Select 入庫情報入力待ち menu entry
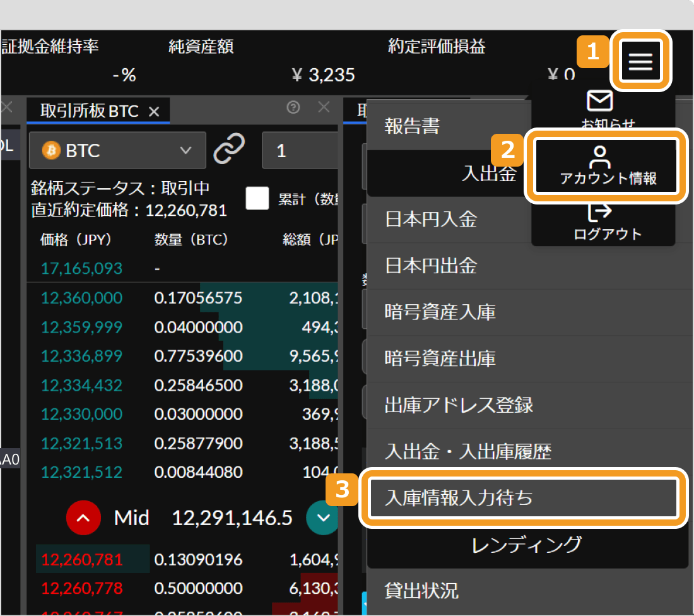 tap(524, 498)
